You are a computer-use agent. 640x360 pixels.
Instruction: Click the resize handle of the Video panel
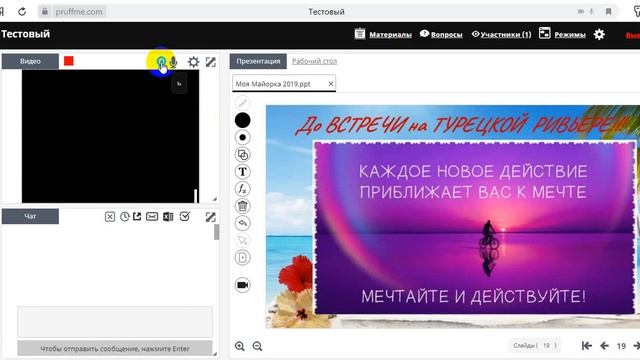(x=214, y=199)
